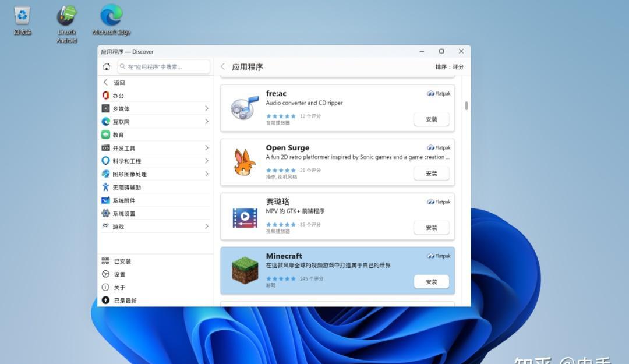This screenshot has width=629, height=364.
Task: Open the 系统设置 gear icon
Action: tap(105, 213)
